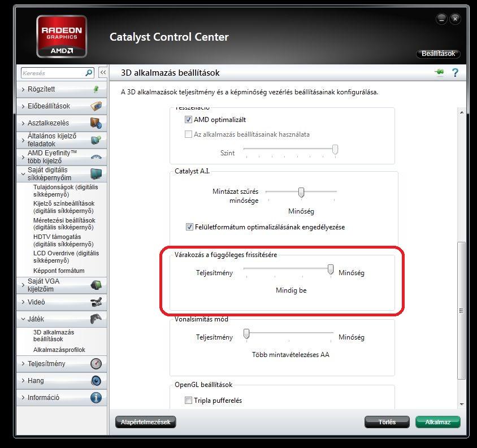Image resolution: width=477 pixels, height=448 pixels.
Task: Click the search magnifier icon
Action: 89,73
